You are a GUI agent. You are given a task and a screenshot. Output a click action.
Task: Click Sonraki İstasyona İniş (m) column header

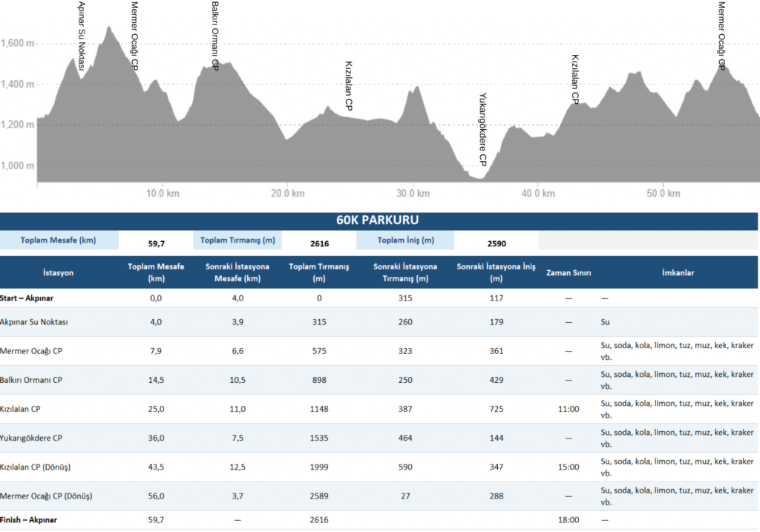496,272
